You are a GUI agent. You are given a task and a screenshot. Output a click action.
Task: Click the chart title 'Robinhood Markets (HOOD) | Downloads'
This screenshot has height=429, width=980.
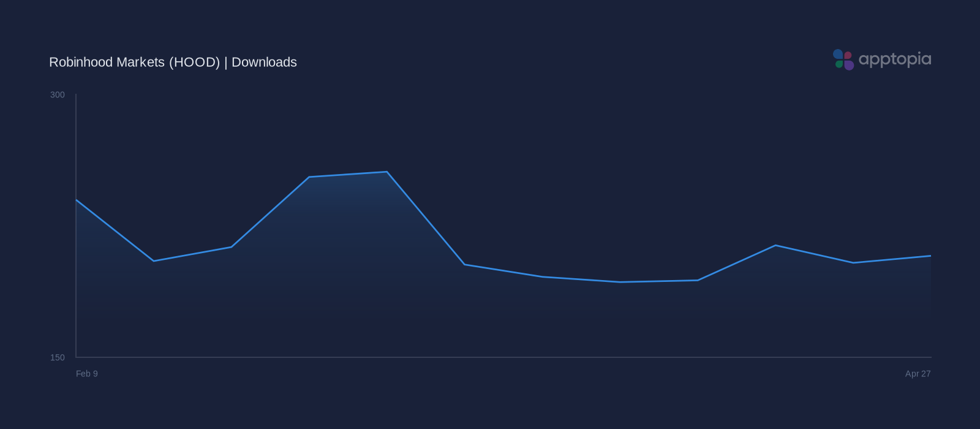(x=173, y=62)
